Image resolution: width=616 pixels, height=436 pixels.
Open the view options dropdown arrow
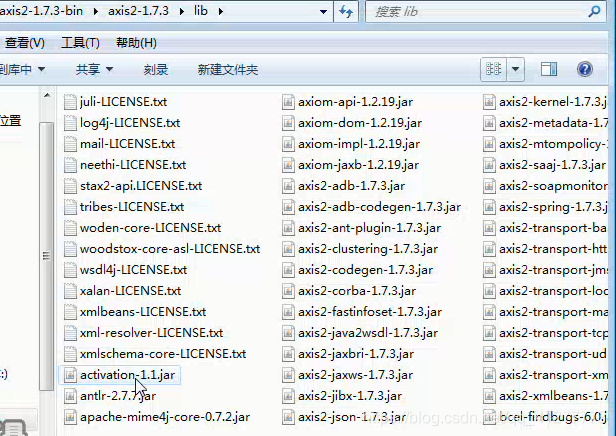[x=515, y=70]
